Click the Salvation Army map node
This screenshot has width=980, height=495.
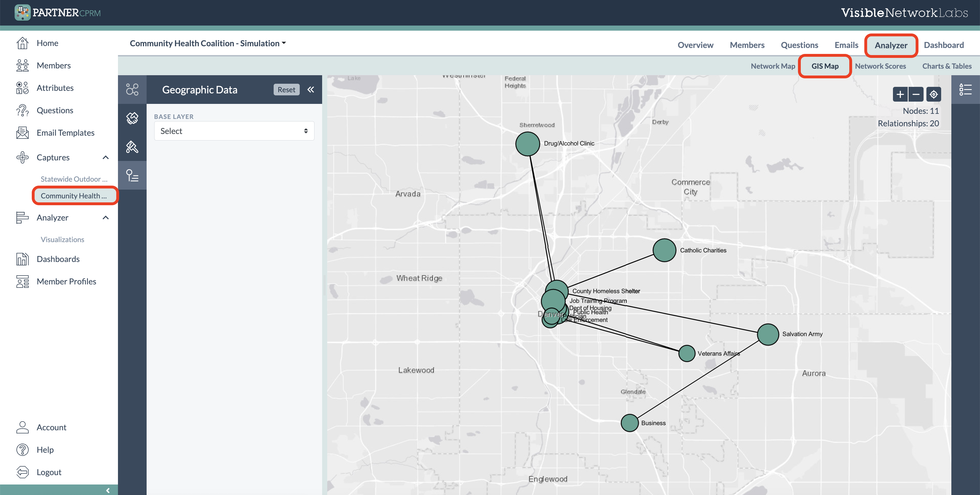pos(768,334)
